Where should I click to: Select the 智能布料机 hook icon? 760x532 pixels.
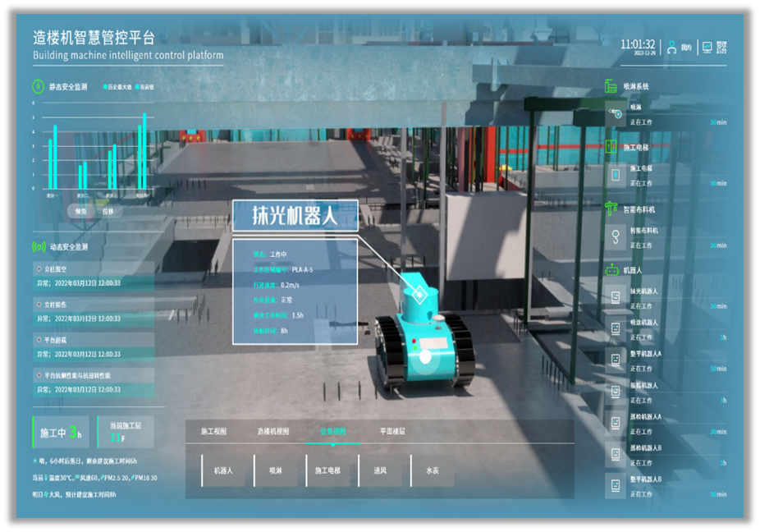tap(616, 236)
